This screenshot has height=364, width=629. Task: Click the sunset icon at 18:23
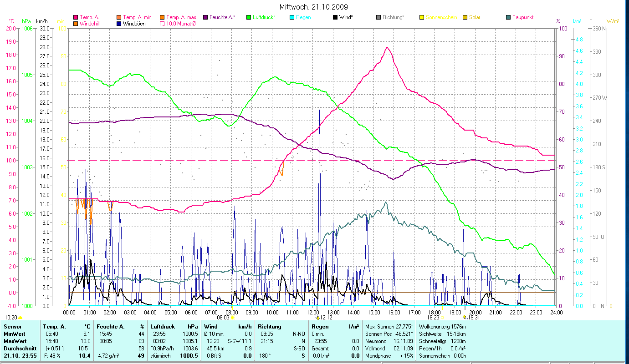point(442,318)
